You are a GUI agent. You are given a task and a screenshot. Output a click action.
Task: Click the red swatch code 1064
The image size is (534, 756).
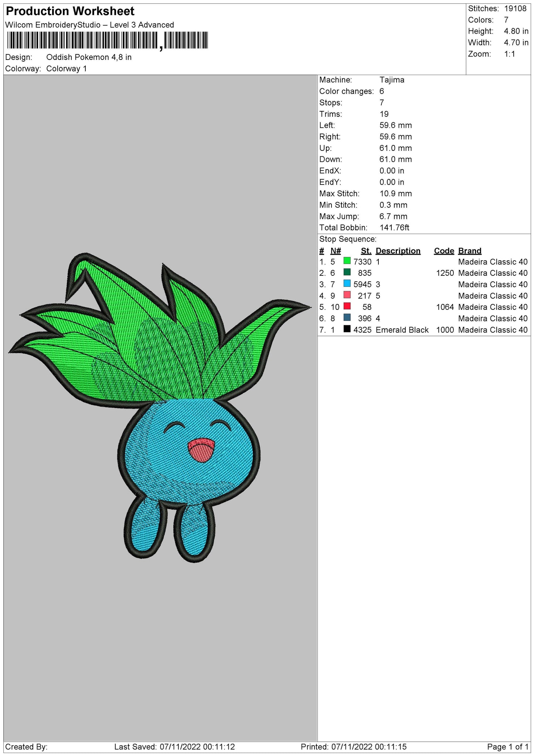pos(347,306)
